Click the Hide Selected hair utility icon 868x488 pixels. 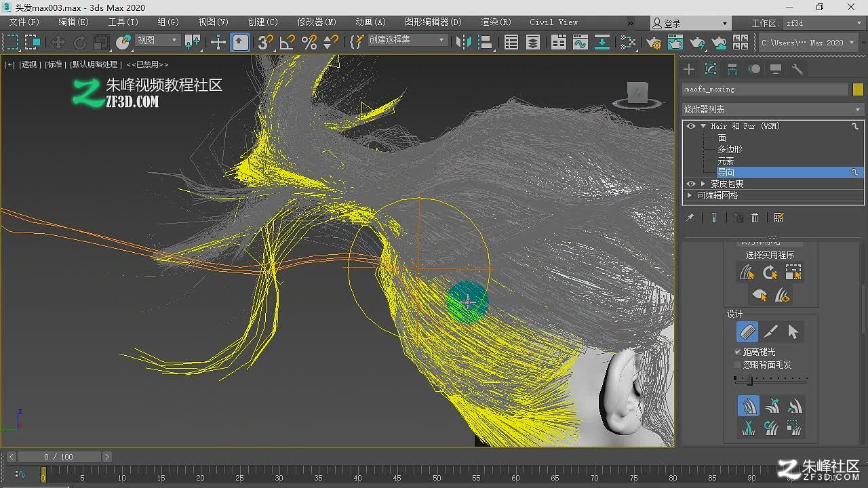click(x=759, y=296)
